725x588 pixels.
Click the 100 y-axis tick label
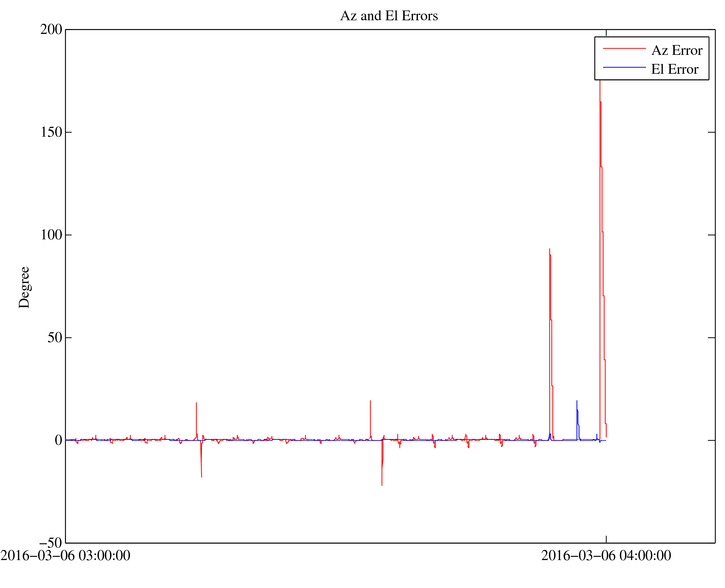click(51, 235)
